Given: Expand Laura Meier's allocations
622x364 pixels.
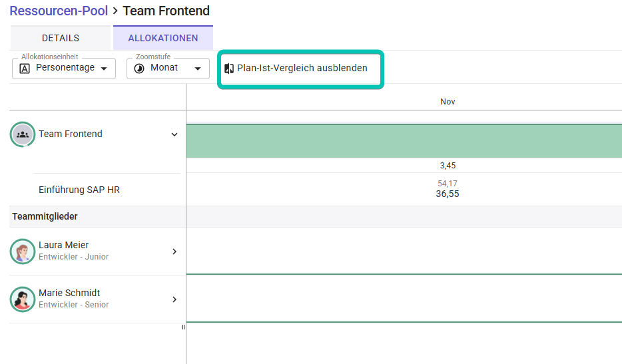Looking at the screenshot, I should 174,252.
